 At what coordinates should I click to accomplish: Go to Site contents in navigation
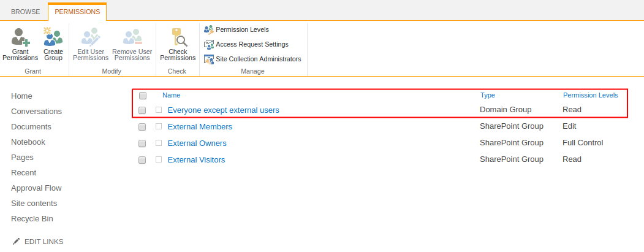pos(34,204)
